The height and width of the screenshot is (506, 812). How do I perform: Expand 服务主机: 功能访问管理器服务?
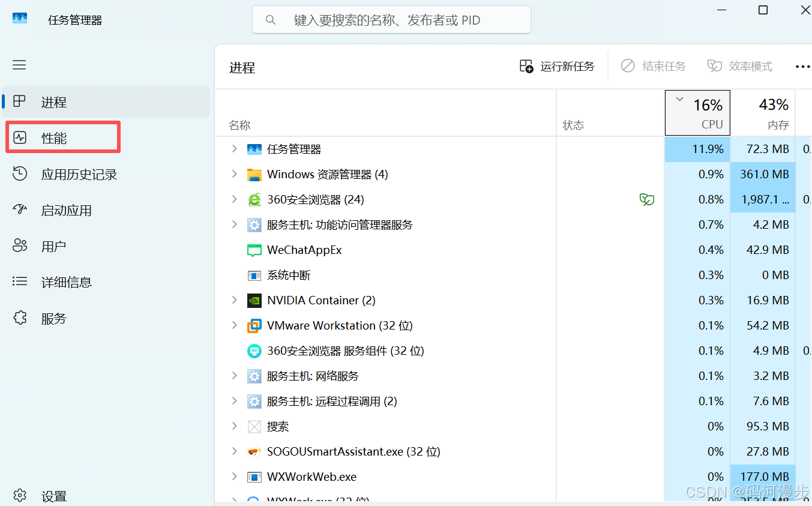[235, 224]
